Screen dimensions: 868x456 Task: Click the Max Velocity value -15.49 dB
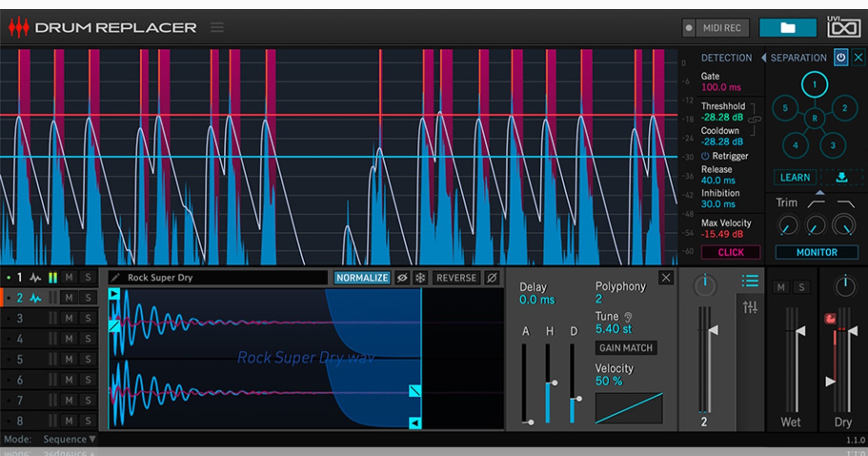pos(722,234)
